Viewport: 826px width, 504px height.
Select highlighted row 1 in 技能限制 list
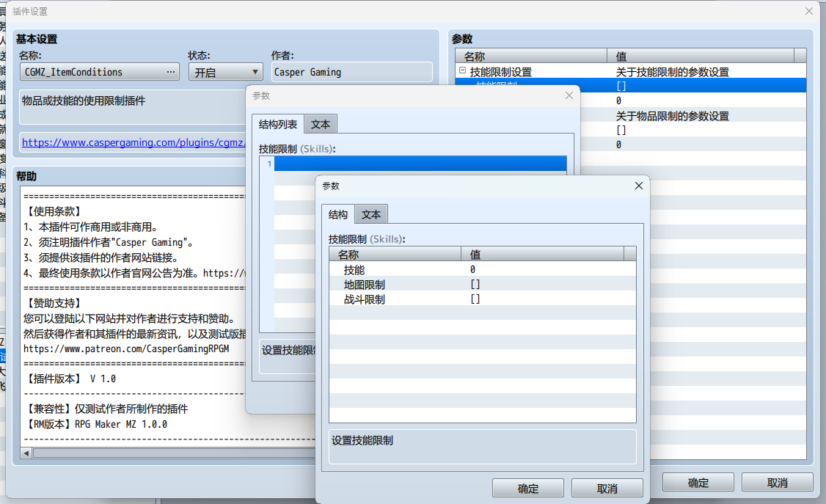click(420, 164)
